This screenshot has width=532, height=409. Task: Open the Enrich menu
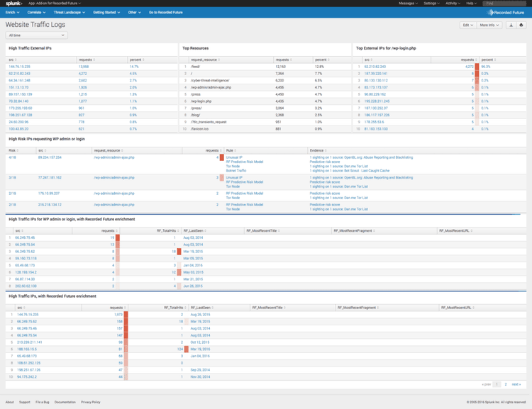coord(13,12)
